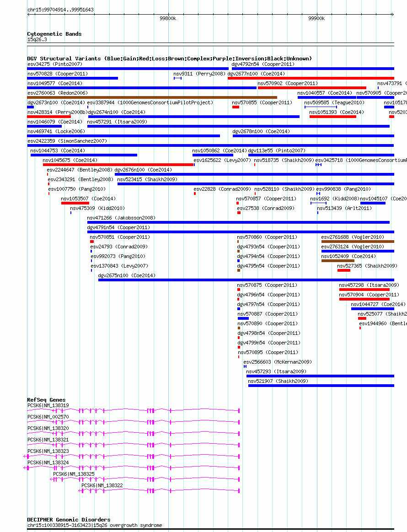Click the PCSK6|NM_138319 transcript label
407x532 pixels.
pos(48,405)
